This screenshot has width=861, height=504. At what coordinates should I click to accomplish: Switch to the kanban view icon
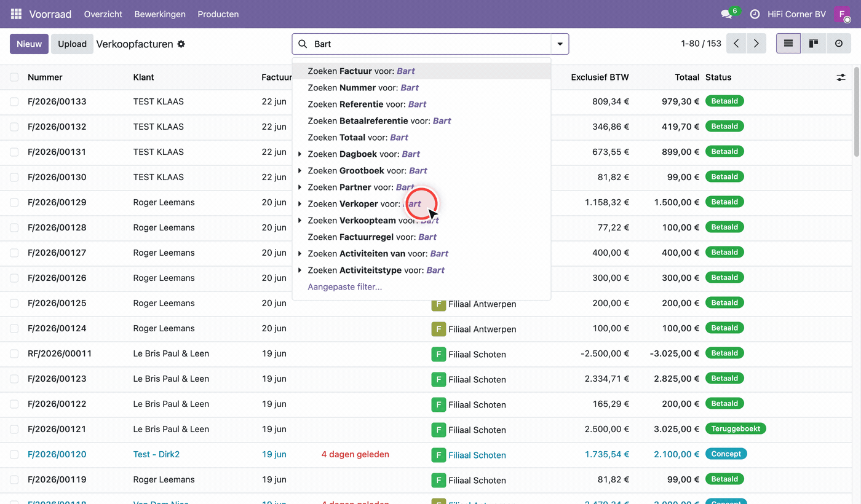[814, 44]
